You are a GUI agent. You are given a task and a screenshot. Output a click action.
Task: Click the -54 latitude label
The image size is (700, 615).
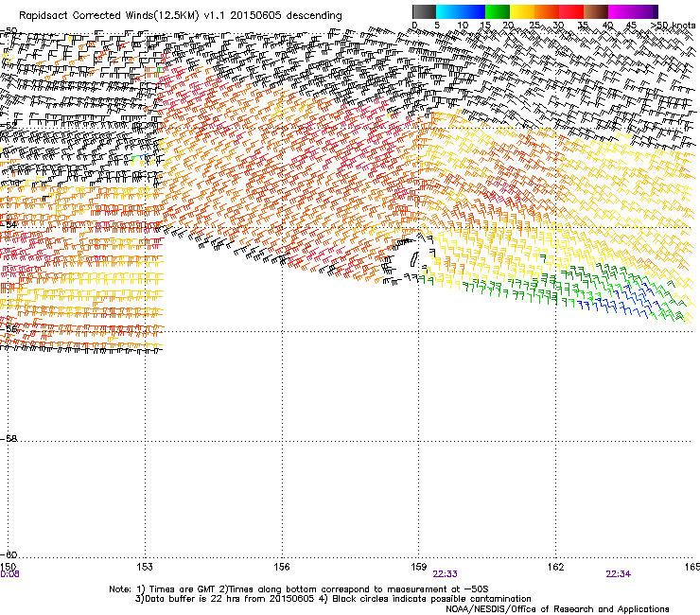pyautogui.click(x=9, y=224)
